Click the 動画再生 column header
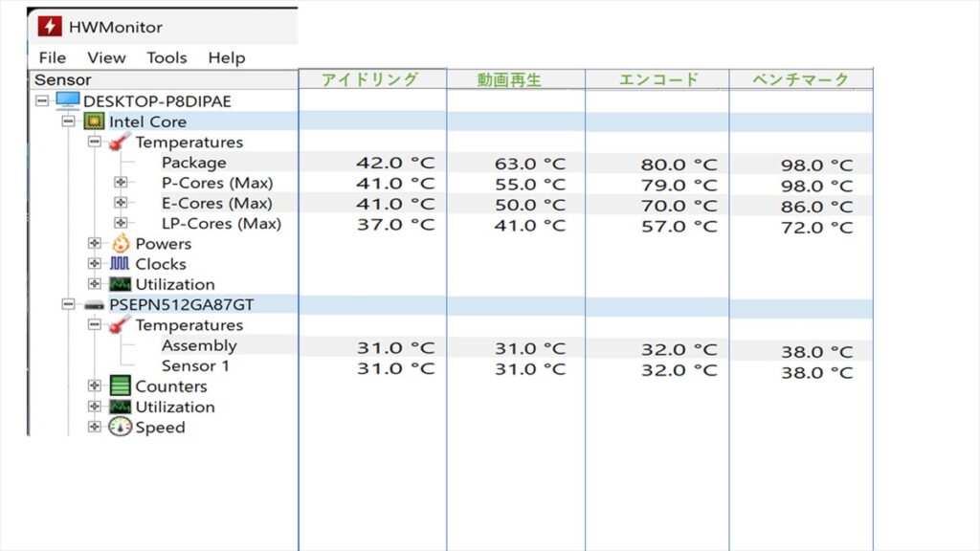Viewport: 980px width, 551px height. pyautogui.click(x=516, y=78)
